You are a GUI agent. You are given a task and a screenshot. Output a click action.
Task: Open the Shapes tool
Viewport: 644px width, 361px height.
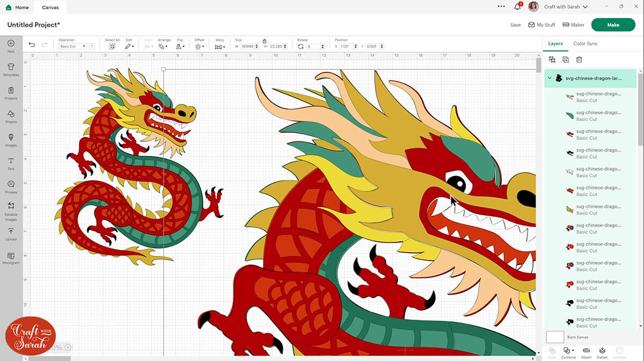pyautogui.click(x=11, y=116)
